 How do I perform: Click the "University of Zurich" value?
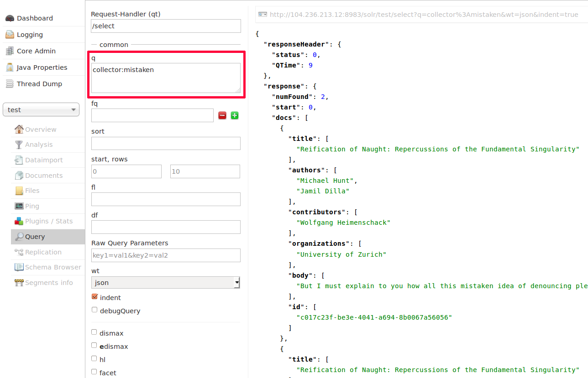coord(341,254)
